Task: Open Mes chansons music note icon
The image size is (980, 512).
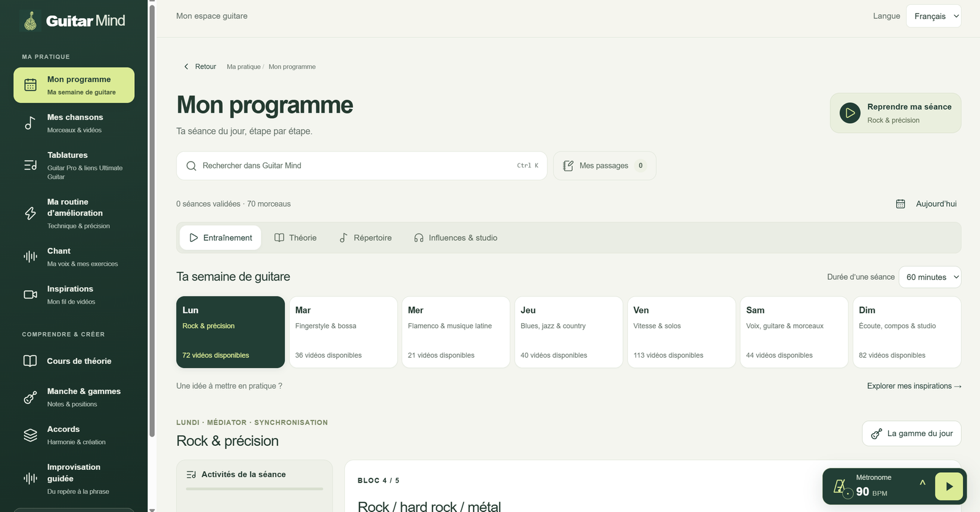Action: 30,123
